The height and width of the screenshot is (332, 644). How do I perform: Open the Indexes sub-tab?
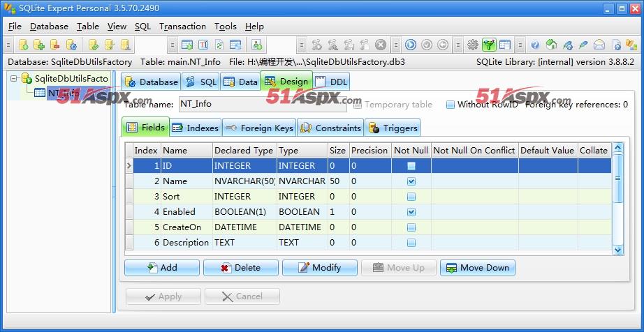tap(196, 128)
